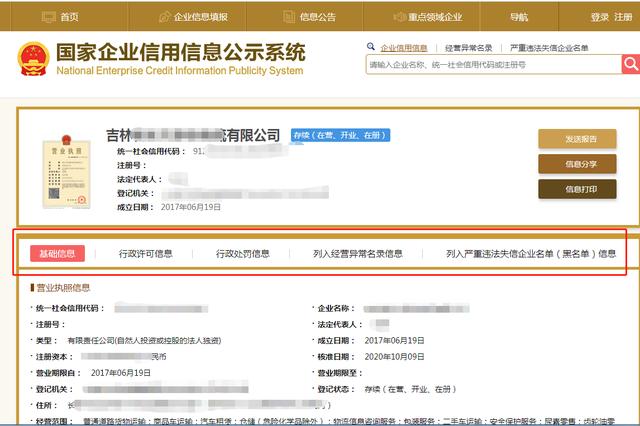Open the 导航 menu item
640x426 pixels.
point(519,17)
